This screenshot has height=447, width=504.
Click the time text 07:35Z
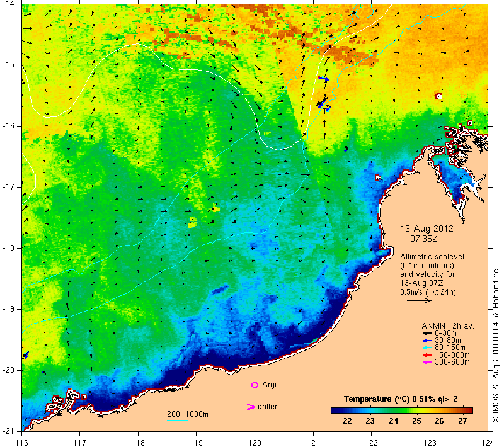point(423,239)
